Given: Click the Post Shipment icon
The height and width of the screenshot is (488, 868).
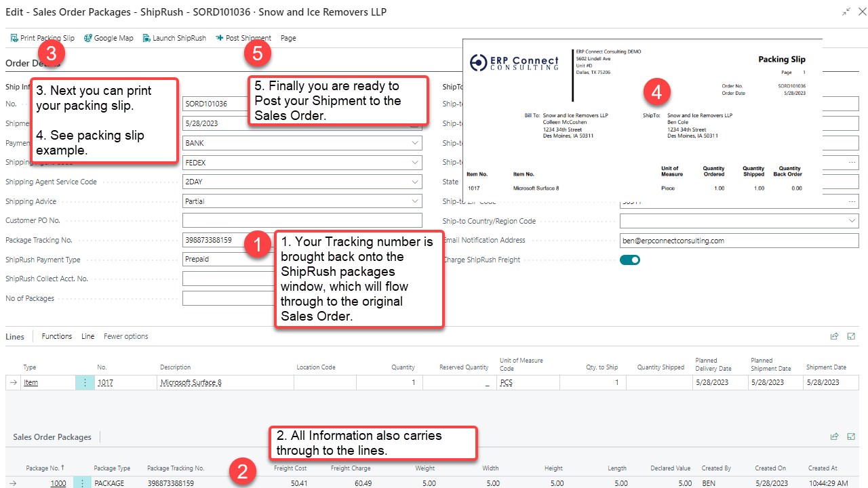Looking at the screenshot, I should pos(220,38).
